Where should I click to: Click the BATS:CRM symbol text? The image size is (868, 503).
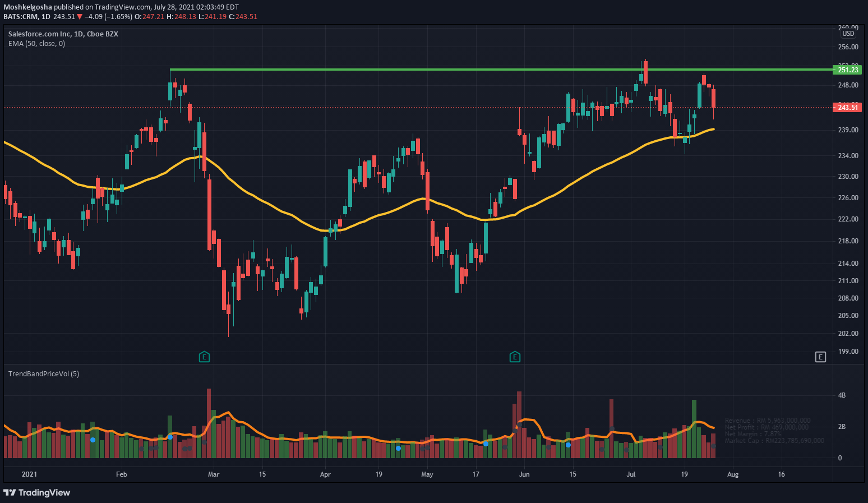(x=21, y=16)
